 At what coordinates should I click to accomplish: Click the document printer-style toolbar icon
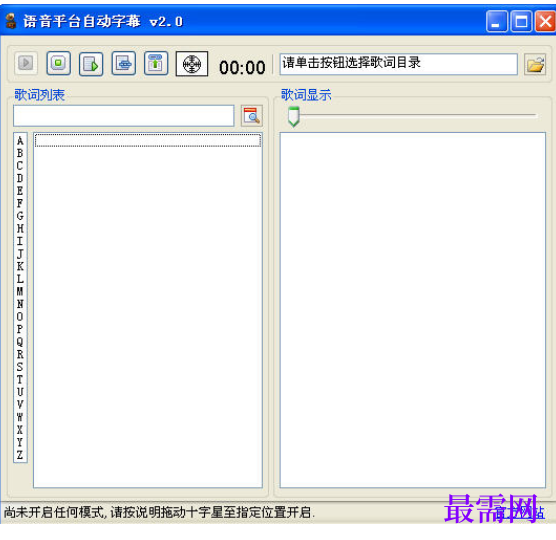click(x=123, y=63)
